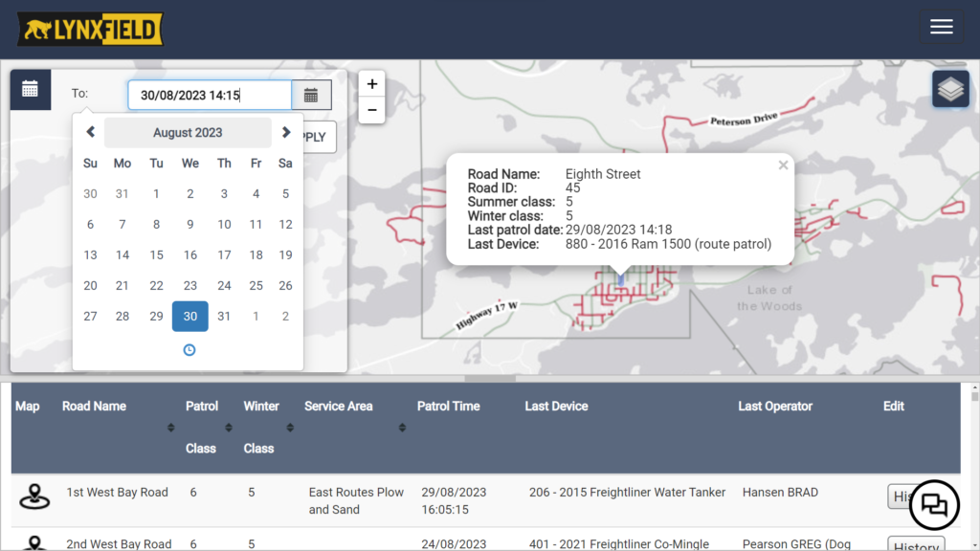Click calendar button beside the To date field

(x=311, y=95)
